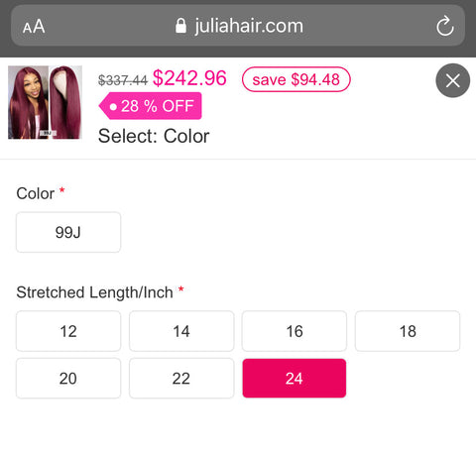Tap the highlighted 24 inch length
This screenshot has width=476, height=457.
tap(295, 379)
